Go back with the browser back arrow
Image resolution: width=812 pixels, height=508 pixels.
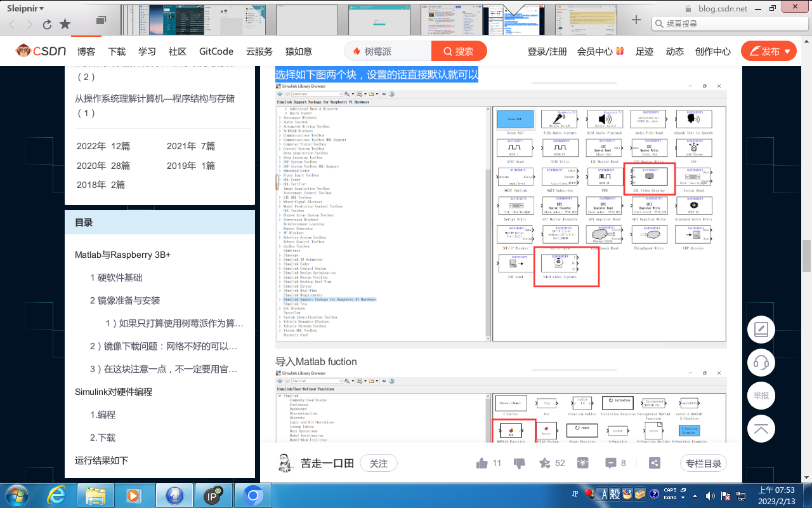(x=12, y=24)
